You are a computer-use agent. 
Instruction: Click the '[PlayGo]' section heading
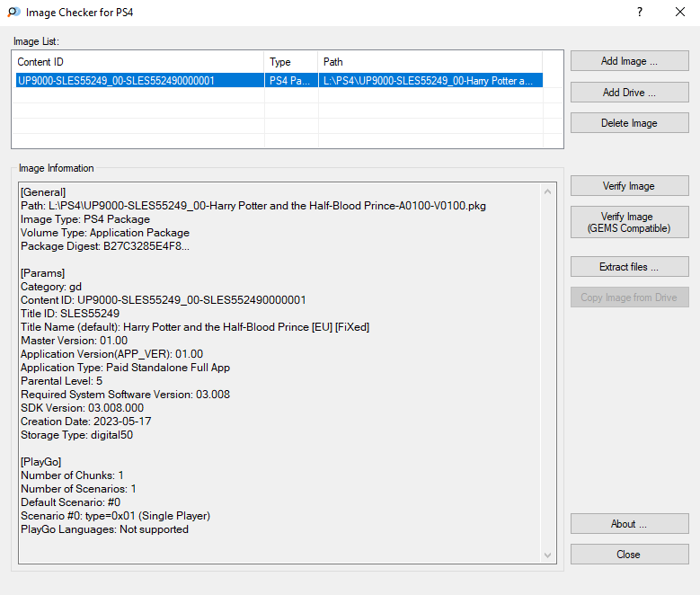[x=40, y=462]
